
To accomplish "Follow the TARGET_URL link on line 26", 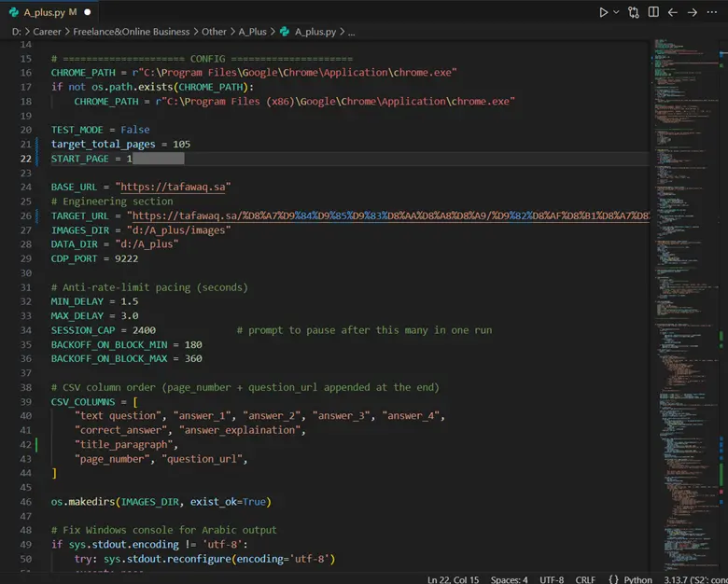I will point(391,216).
